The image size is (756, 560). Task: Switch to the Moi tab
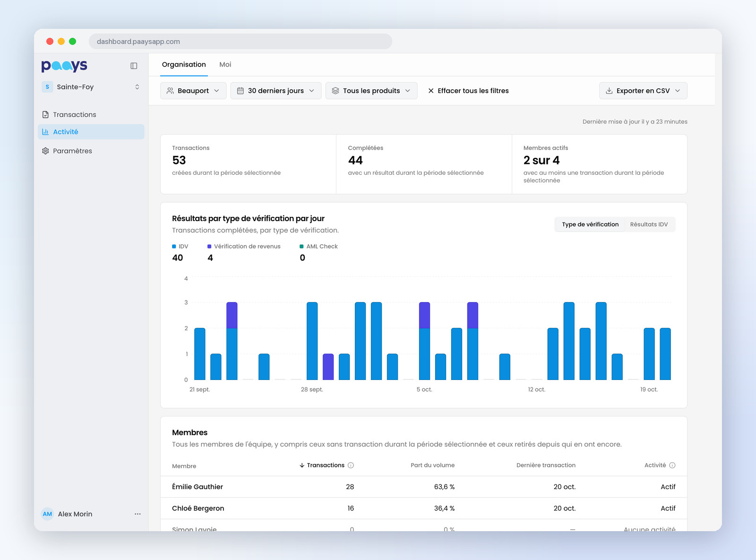pyautogui.click(x=225, y=65)
